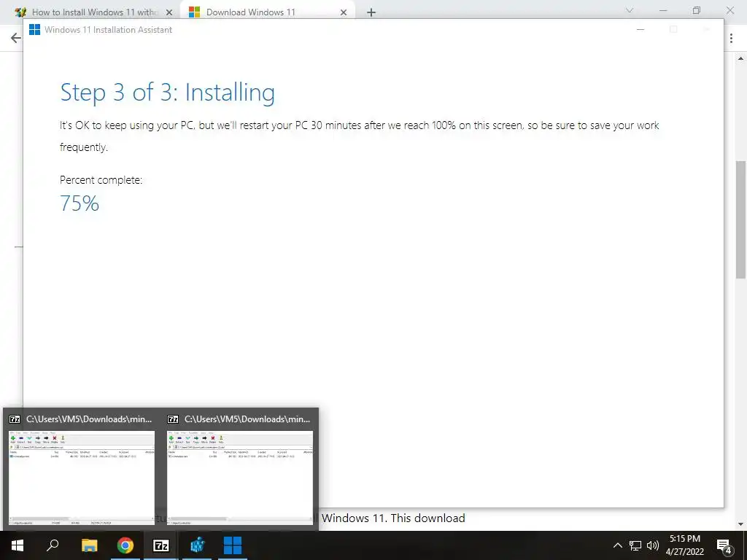Click the taskbar Search magnifier icon
The width and height of the screenshot is (747, 560).
coord(53,545)
